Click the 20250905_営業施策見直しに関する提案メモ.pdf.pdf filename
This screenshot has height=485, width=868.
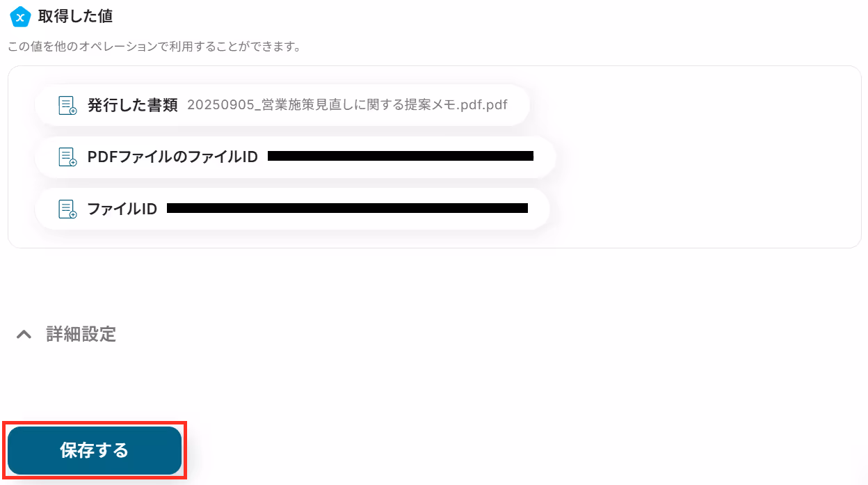tap(347, 105)
